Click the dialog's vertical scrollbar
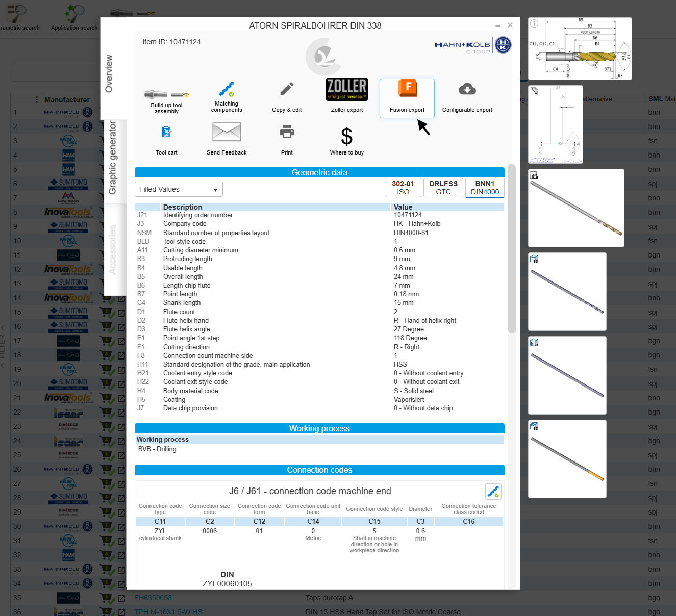 tap(512, 250)
